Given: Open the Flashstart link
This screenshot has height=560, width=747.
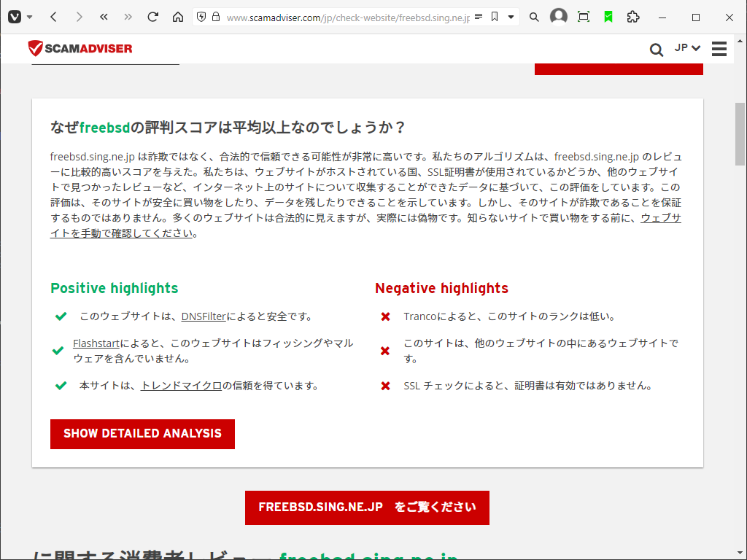Looking at the screenshot, I should click(96, 343).
